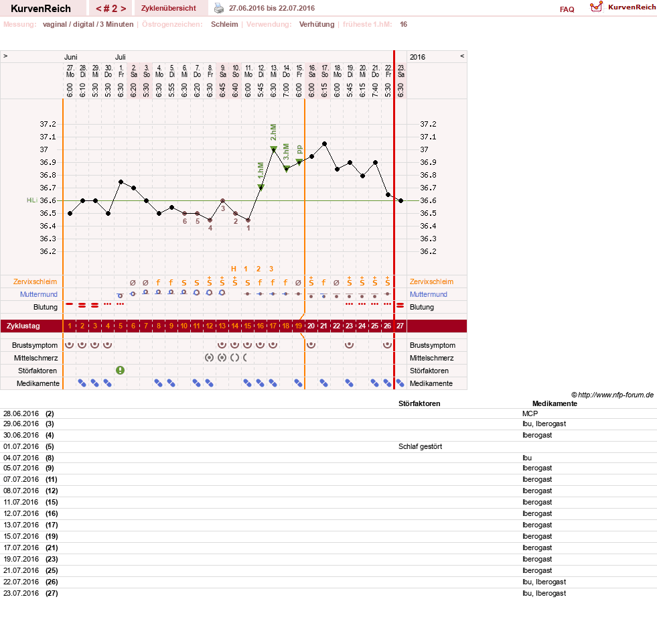Click the 01.07.2016 date row
The image size is (657, 644).
coord(328,446)
